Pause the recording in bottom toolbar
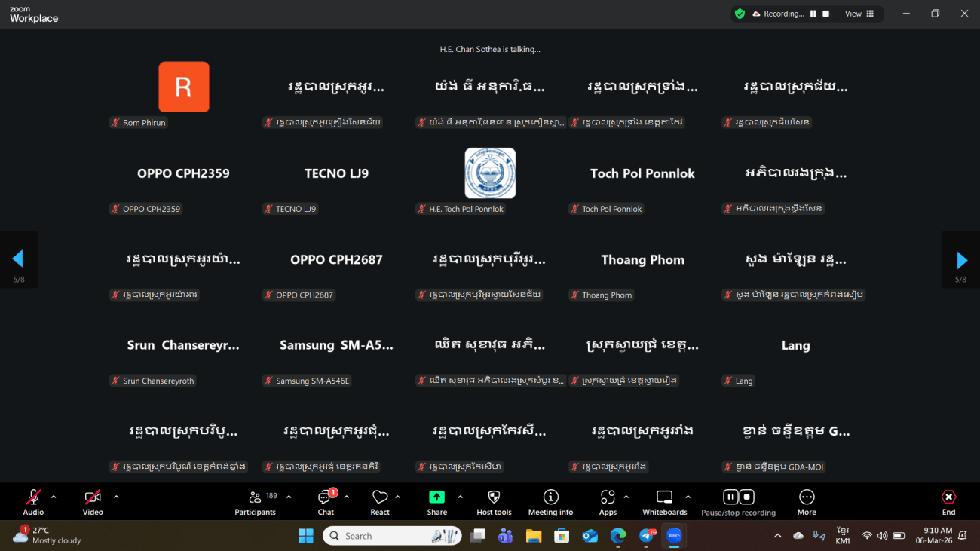 (x=730, y=497)
